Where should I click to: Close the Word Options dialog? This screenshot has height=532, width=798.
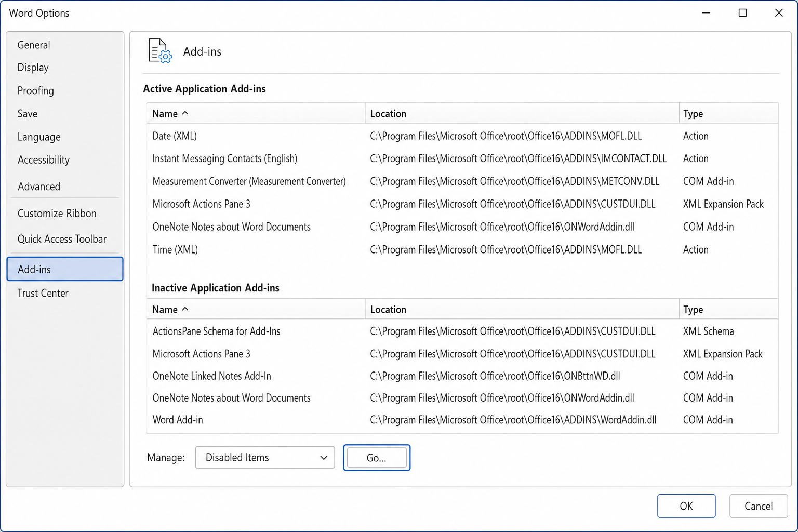coord(778,13)
